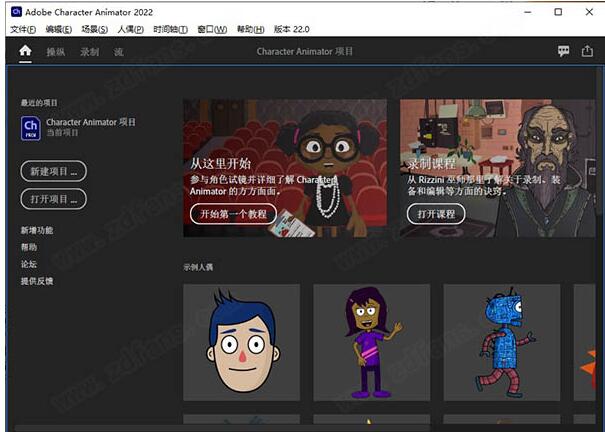605x432 pixels.
Task: Switch to the 录制 workspace tab
Action: (x=90, y=52)
